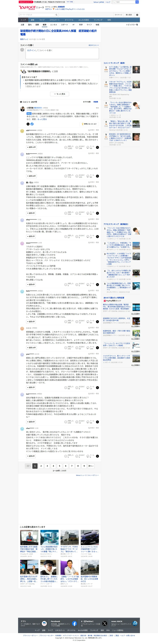
Task: Click 共感した with count 256
Action: tap(69, 213)
